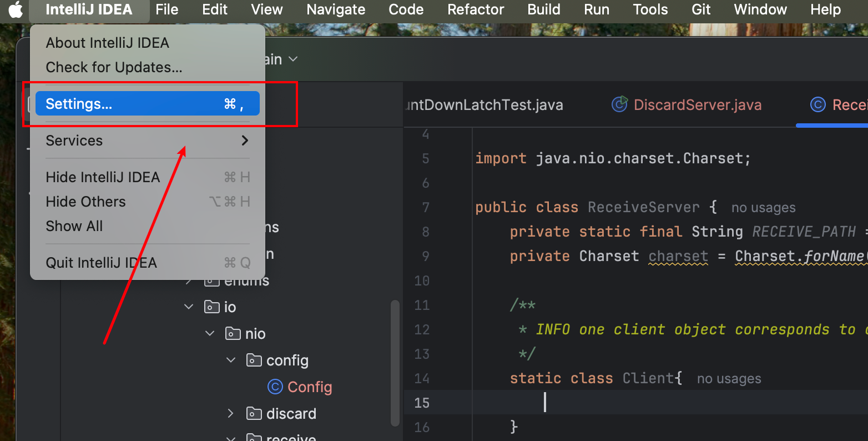Open the Apple menu
868x441 pixels.
(16, 9)
